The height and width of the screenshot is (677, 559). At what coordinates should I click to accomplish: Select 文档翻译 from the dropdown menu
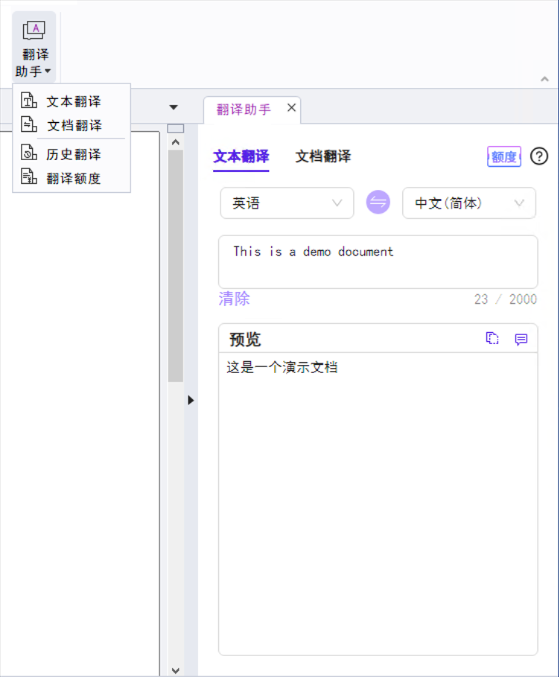(71, 125)
